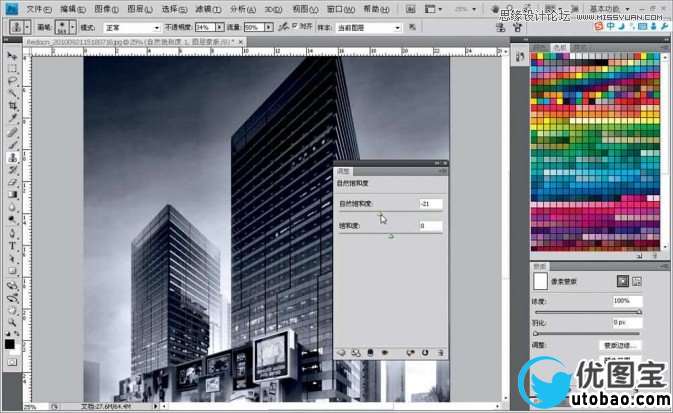Select the Gradient tool
This screenshot has height=413, width=673.
coord(12,195)
